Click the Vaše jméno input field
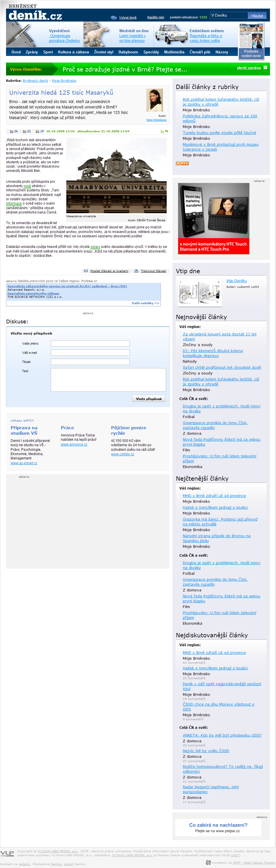This screenshot has height=868, width=276. [90, 343]
